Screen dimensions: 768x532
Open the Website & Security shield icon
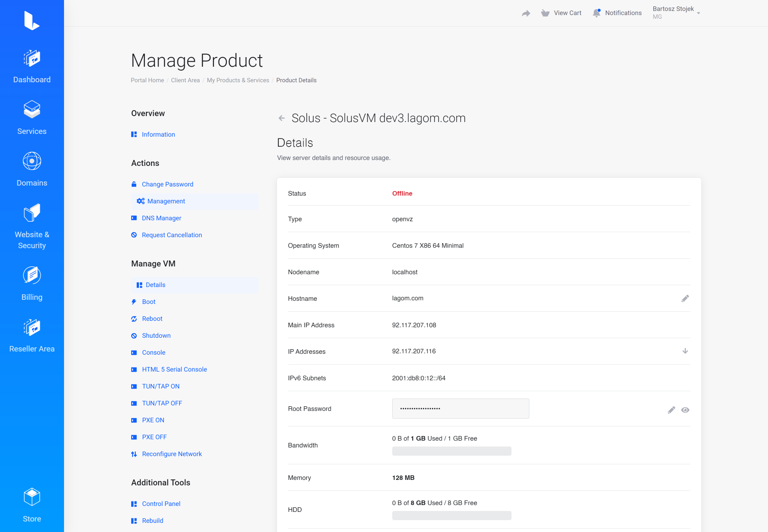(32, 213)
